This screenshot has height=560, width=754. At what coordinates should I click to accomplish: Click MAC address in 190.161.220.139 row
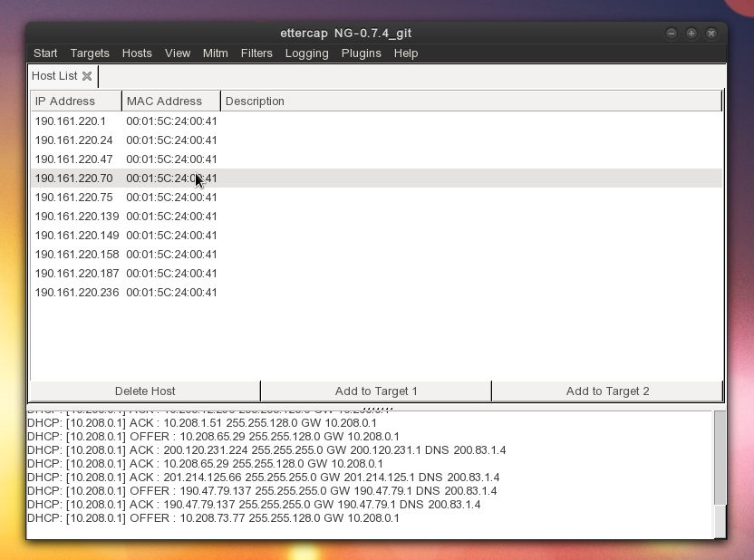point(171,217)
